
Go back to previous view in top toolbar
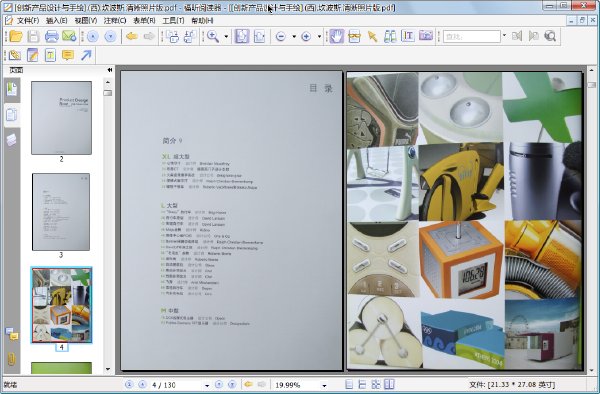tap(132, 36)
